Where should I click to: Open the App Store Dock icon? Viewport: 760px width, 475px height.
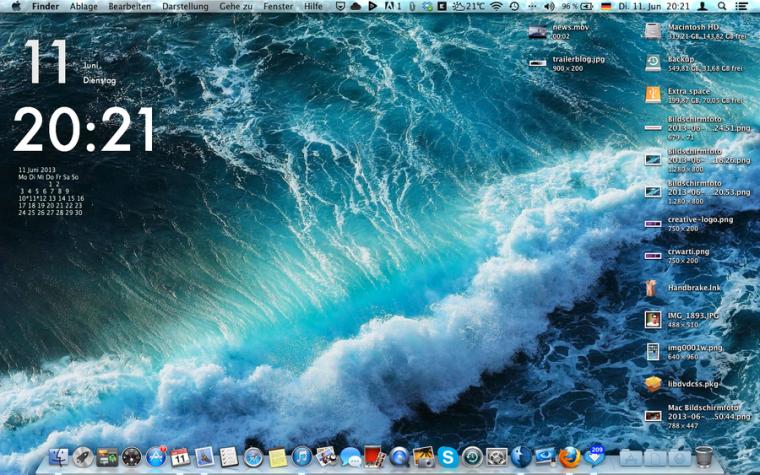156,457
